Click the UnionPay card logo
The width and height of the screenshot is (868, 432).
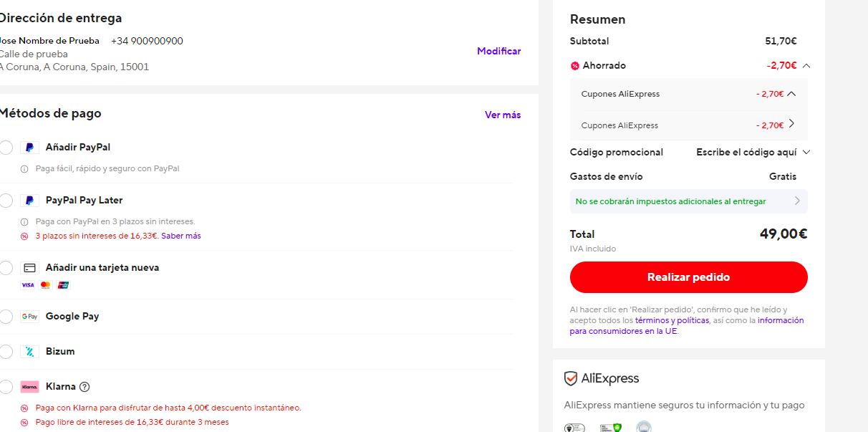[63, 285]
